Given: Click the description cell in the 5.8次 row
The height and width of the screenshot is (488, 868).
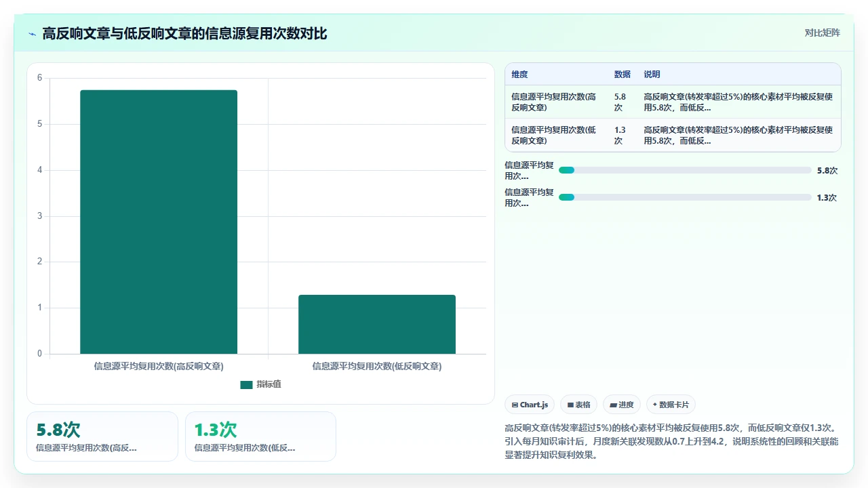Looking at the screenshot, I should [738, 102].
